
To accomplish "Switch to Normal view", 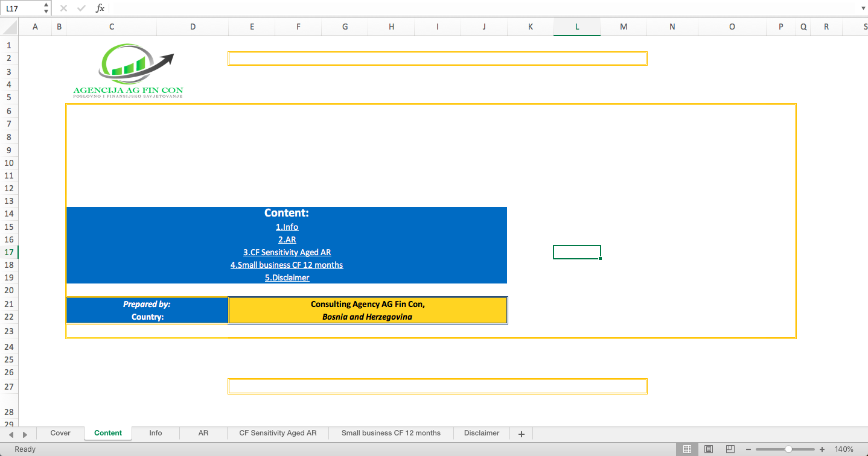I will pyautogui.click(x=687, y=449).
